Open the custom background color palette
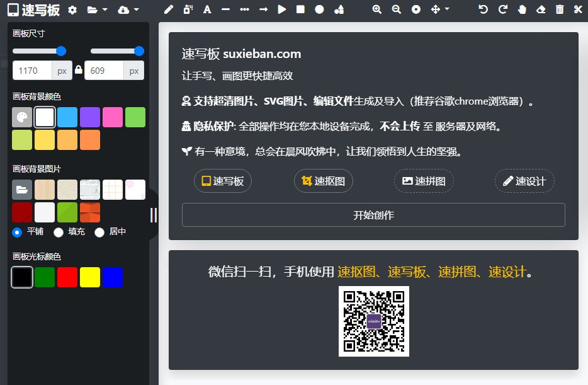Viewport: 588px width, 385px height. (22, 117)
